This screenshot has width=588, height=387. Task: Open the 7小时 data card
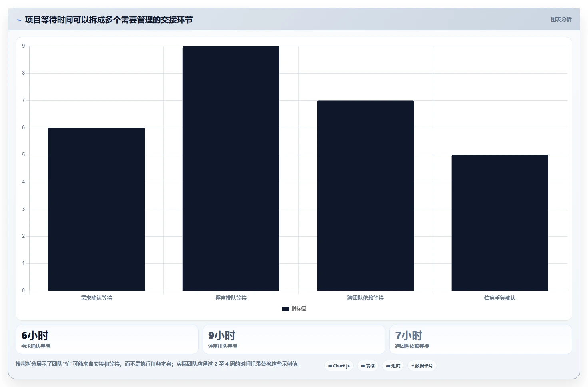click(481, 339)
